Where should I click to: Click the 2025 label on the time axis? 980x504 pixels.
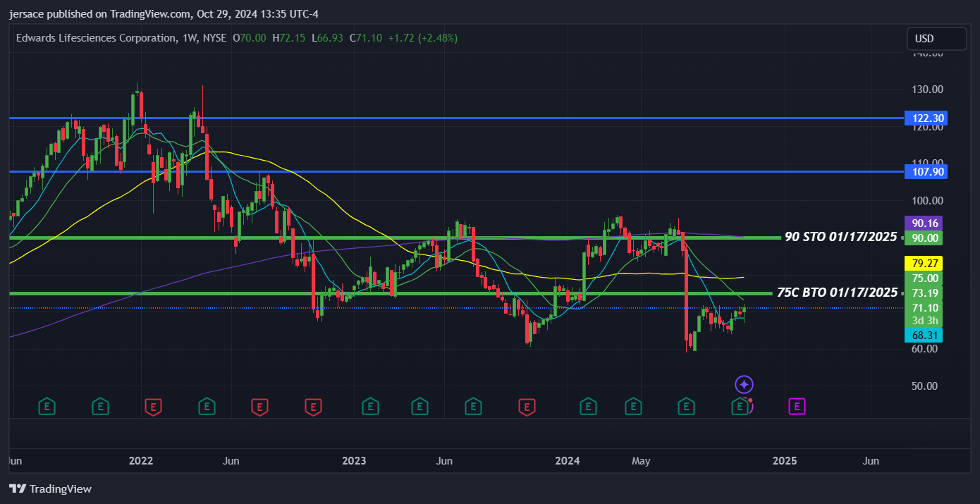click(785, 461)
